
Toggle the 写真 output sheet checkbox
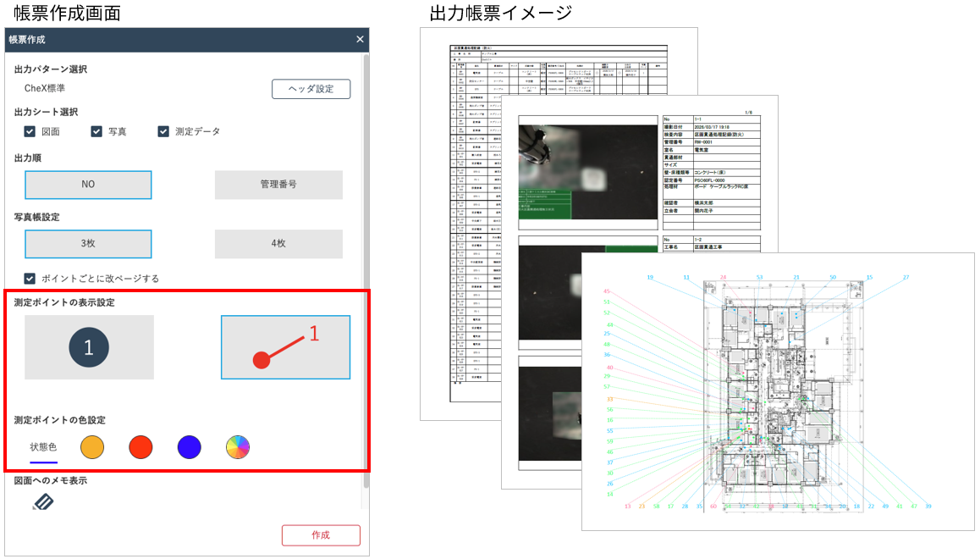pyautogui.click(x=96, y=131)
